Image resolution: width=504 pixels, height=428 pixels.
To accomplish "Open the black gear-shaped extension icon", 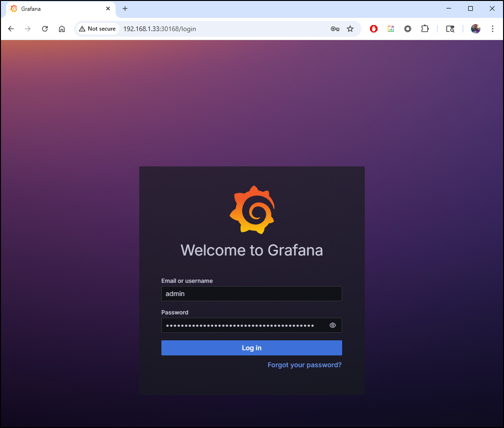I will (408, 29).
